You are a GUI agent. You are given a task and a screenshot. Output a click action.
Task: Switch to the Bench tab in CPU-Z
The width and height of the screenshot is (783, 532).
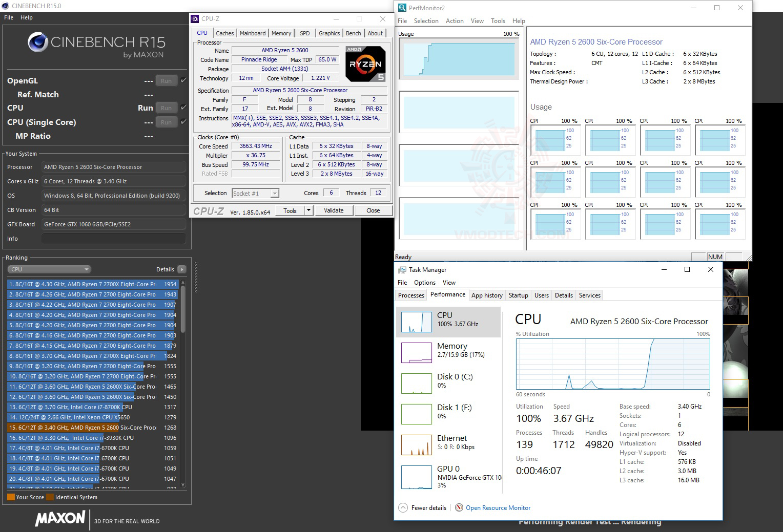coord(353,33)
